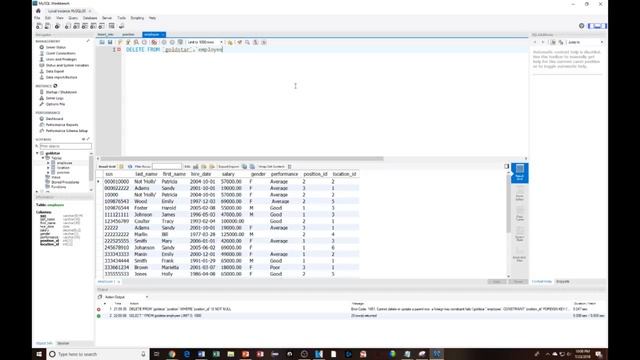640x360 pixels.
Task: Click the beautify query broom icon
Action: [240, 42]
